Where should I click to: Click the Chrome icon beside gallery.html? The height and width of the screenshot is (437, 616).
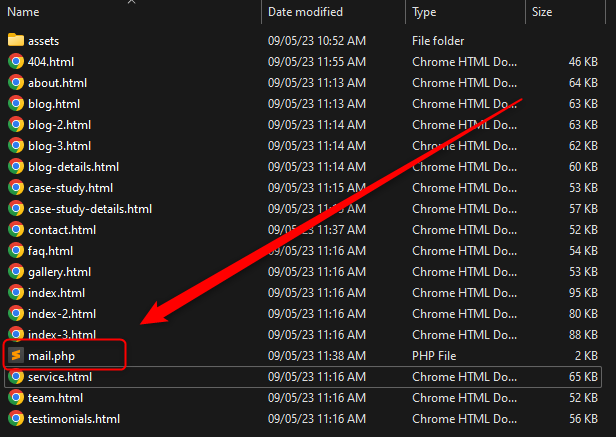pos(16,271)
